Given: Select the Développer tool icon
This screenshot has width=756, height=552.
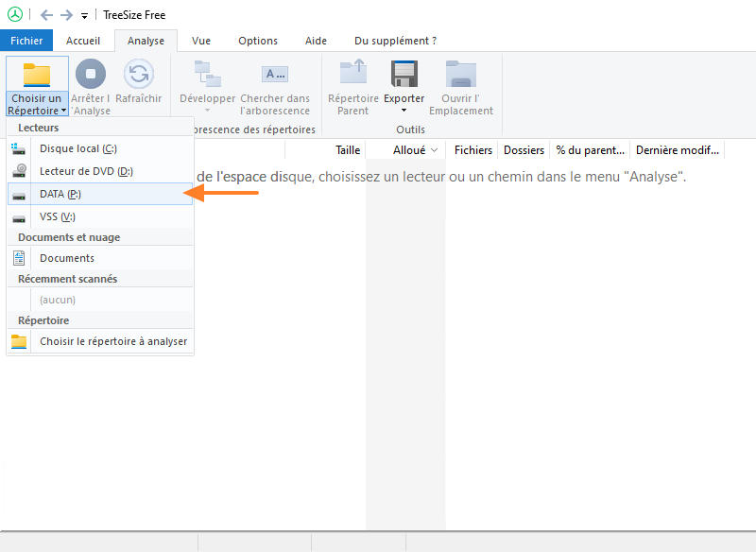Looking at the screenshot, I should (x=207, y=74).
